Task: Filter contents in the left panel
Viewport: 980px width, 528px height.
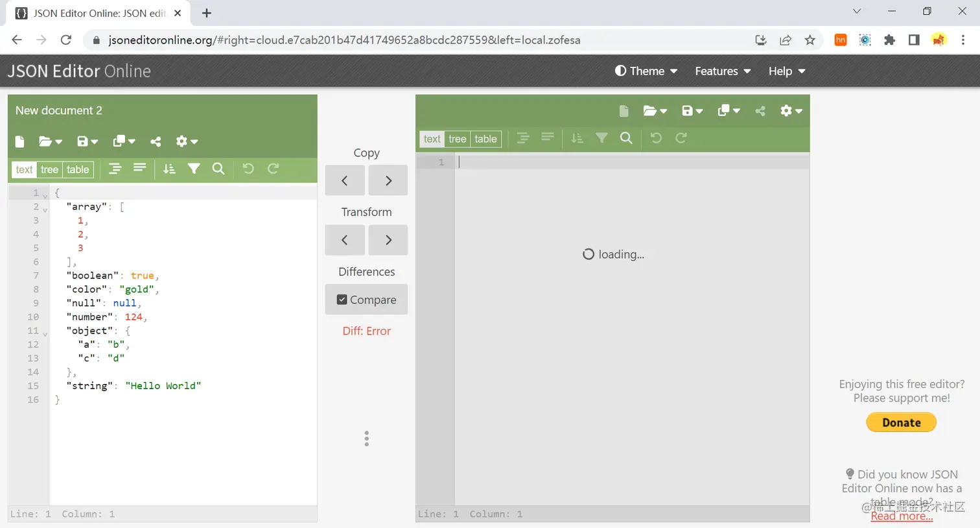Action: click(194, 169)
